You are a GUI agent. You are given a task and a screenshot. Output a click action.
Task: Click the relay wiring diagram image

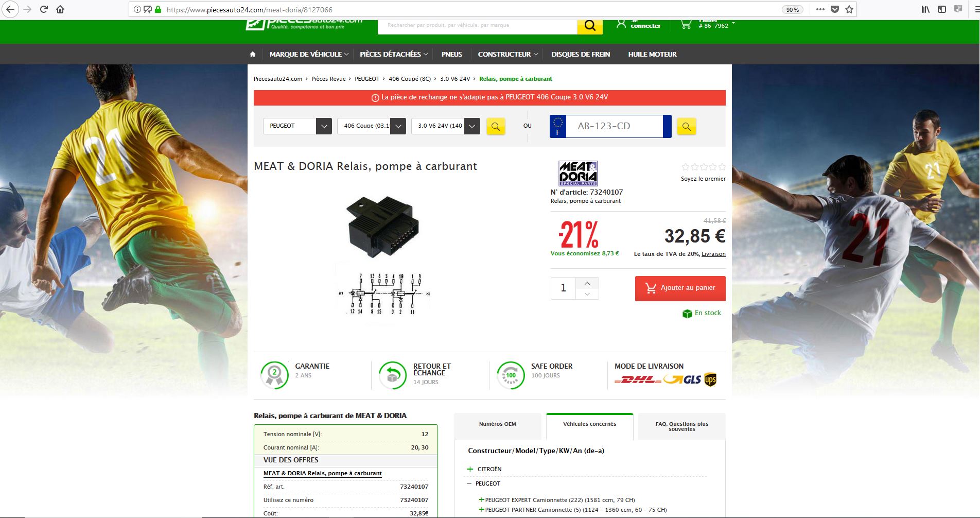coord(383,294)
